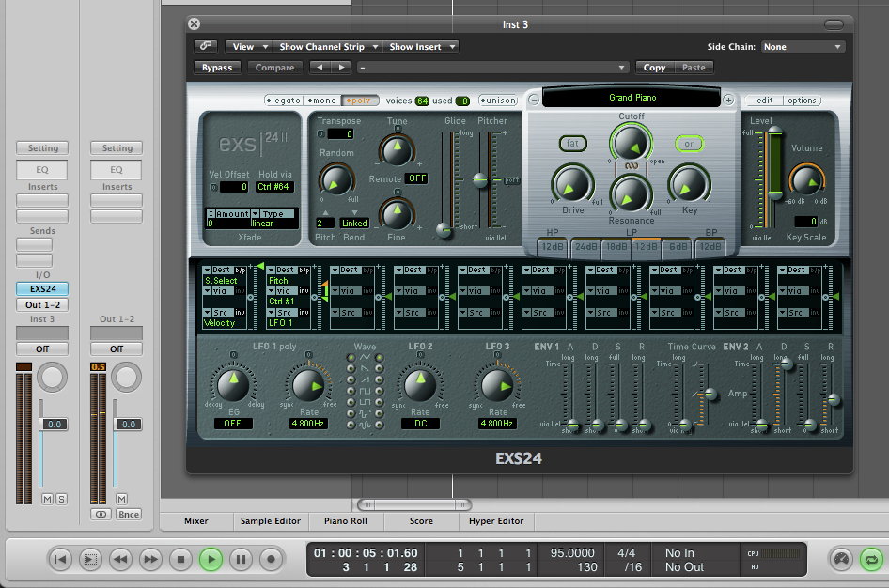Viewport: 889px width, 588px height.
Task: Toggle the unison button
Action: pyautogui.click(x=498, y=101)
